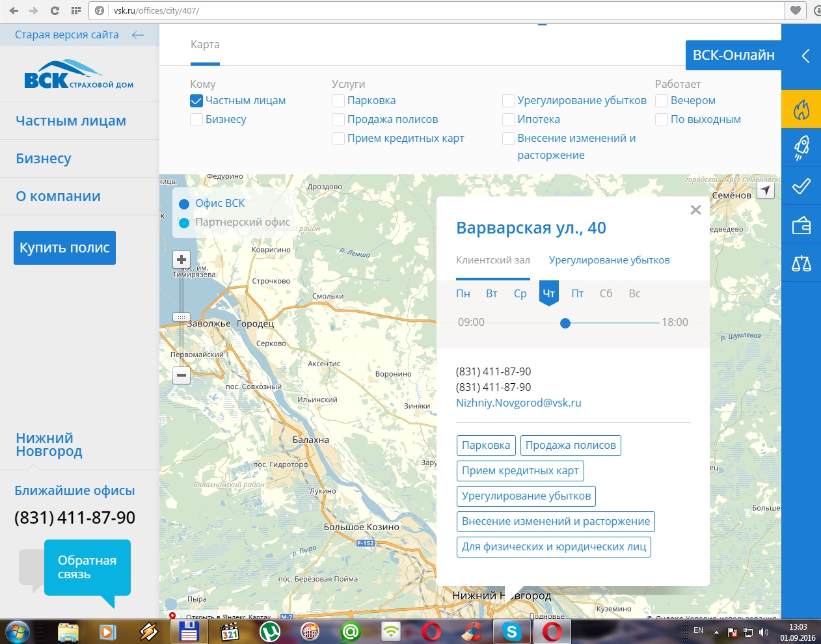
Task: Open Mail.Ru Agent from the taskbar
Action: tap(350, 632)
